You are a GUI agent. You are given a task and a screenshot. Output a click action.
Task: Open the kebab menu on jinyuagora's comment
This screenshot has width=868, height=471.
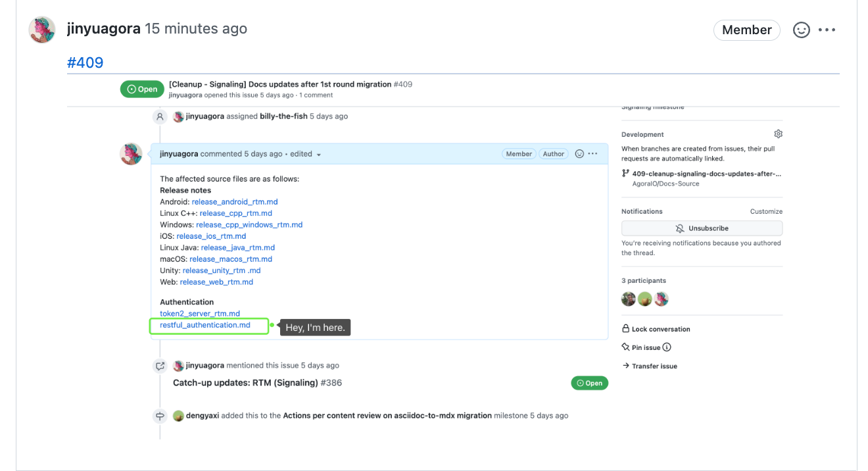[x=591, y=153]
